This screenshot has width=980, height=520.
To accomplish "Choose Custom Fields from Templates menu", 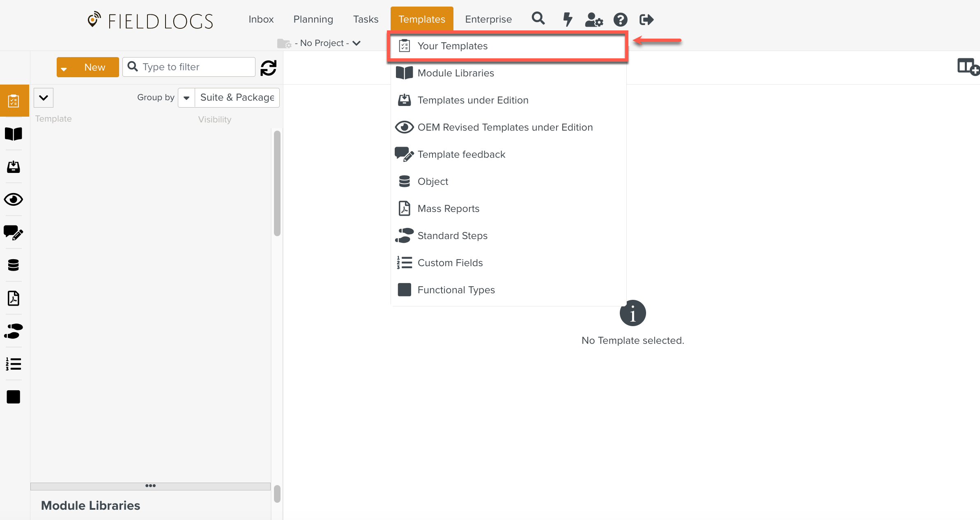I will point(450,263).
